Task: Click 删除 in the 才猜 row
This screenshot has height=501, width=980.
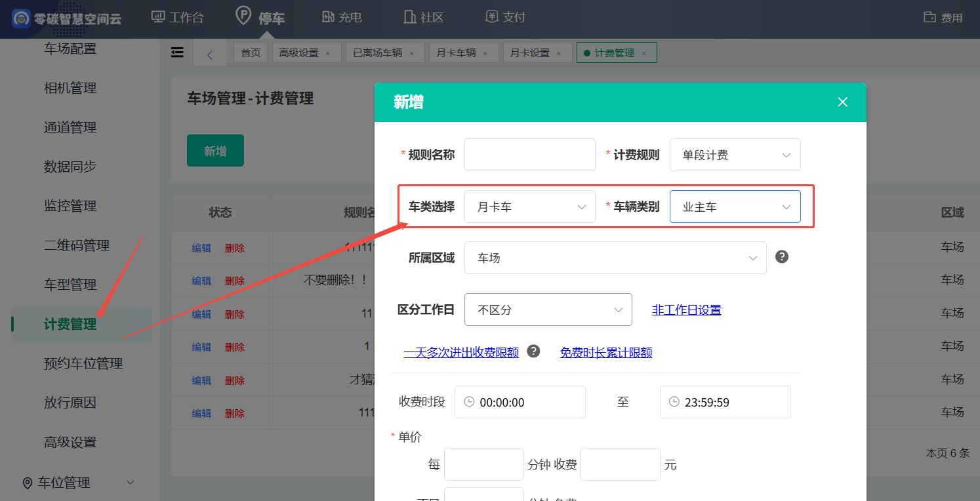Action: point(235,380)
